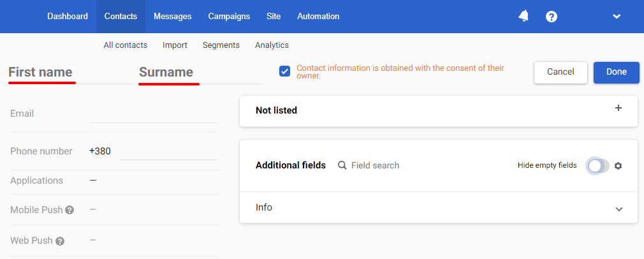Expand the Info section chevron
Screen dimensions: 644x259
pos(618,209)
